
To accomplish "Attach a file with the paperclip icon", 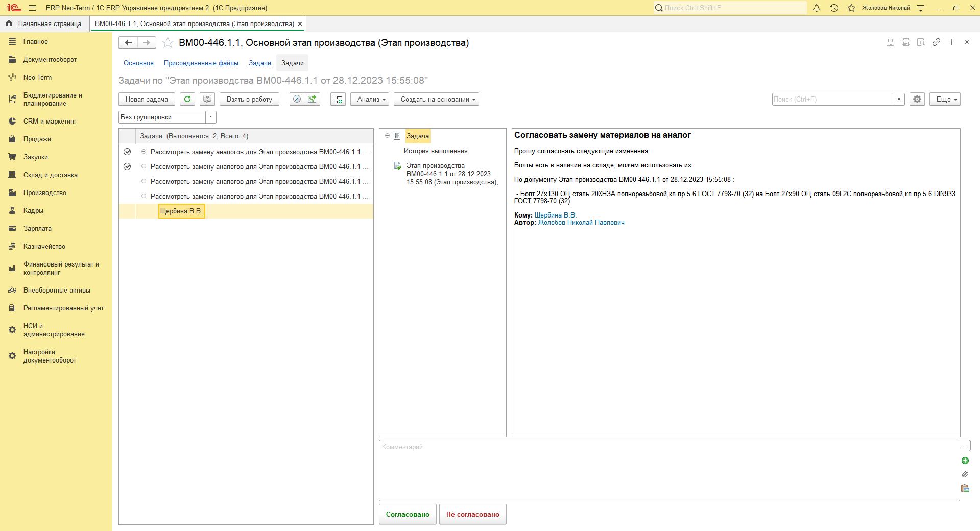I will pos(965,474).
